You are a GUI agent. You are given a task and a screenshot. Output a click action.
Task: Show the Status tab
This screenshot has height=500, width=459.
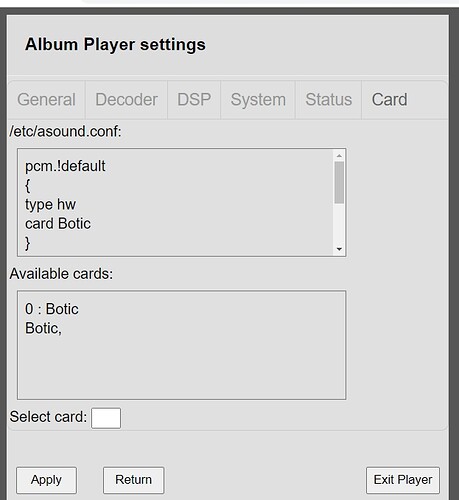(329, 100)
